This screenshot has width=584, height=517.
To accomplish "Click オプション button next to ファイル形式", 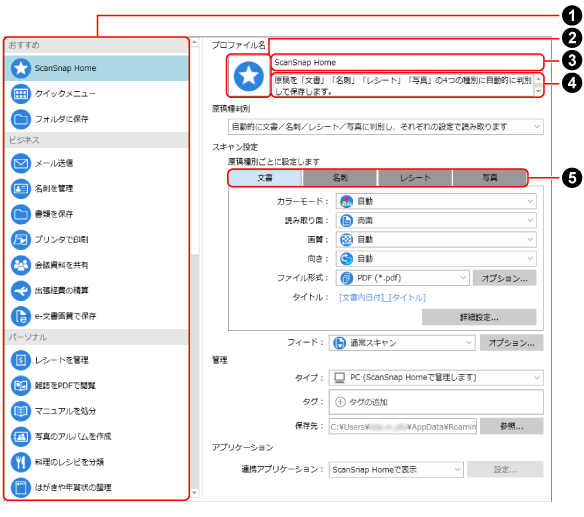I will pos(504,278).
